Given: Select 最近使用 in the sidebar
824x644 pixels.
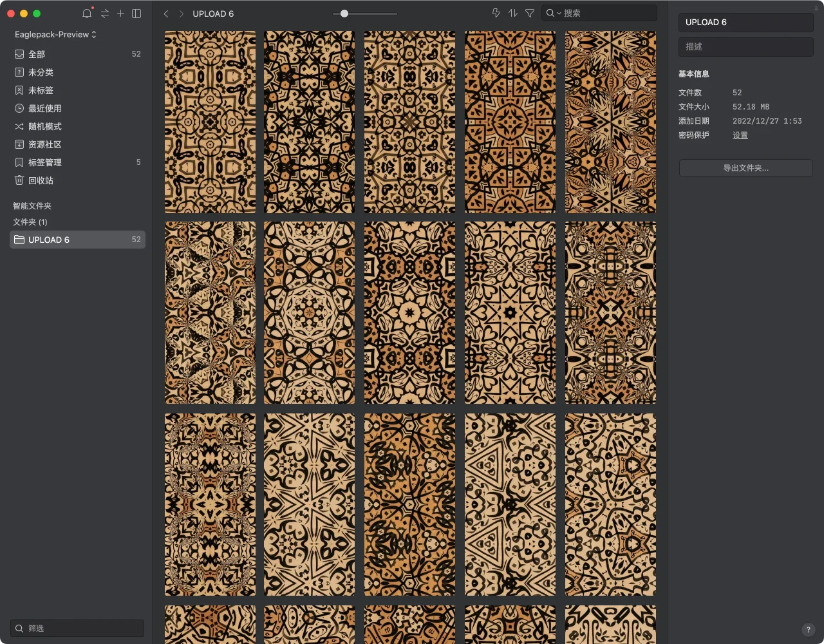Looking at the screenshot, I should tap(77, 108).
